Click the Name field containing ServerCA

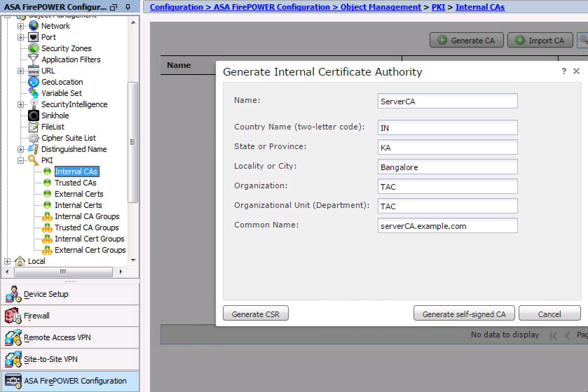447,101
